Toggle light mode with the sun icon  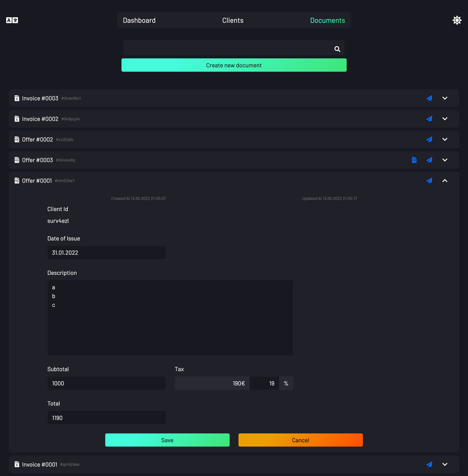click(457, 20)
